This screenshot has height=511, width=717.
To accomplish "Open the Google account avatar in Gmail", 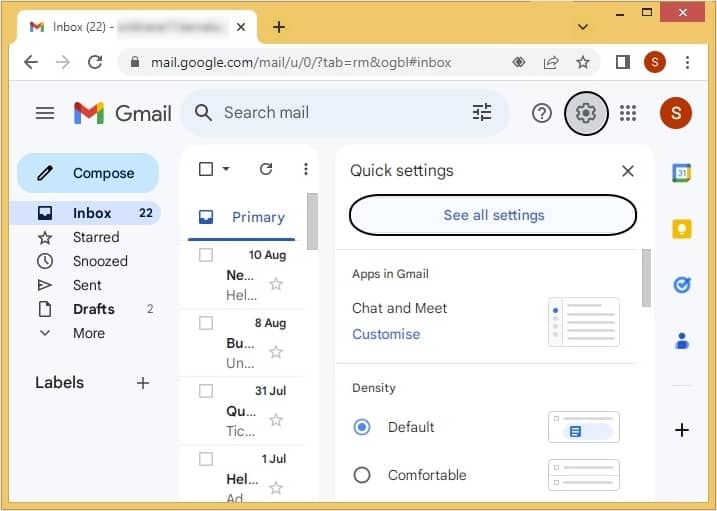I will point(676,113).
